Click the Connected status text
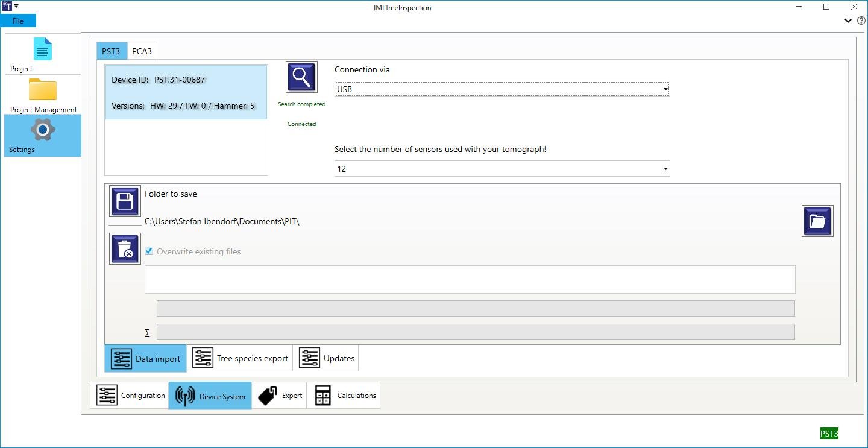The image size is (868, 448). tap(301, 124)
